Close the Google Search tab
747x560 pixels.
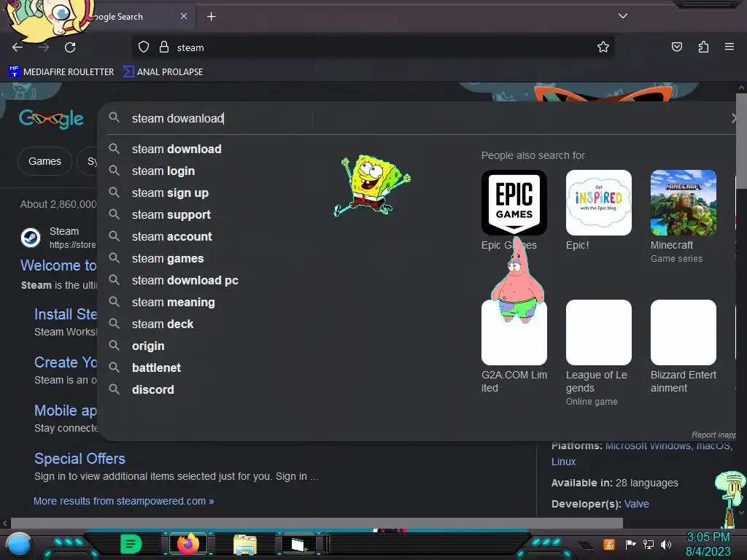[x=184, y=16]
